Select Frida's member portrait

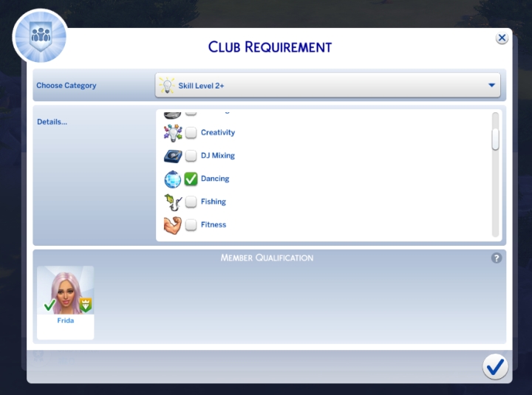tap(66, 290)
